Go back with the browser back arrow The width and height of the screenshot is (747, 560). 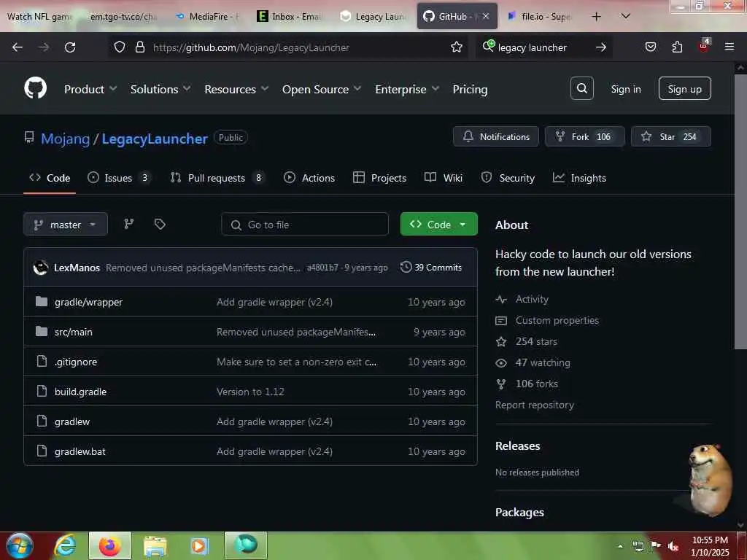pyautogui.click(x=18, y=47)
